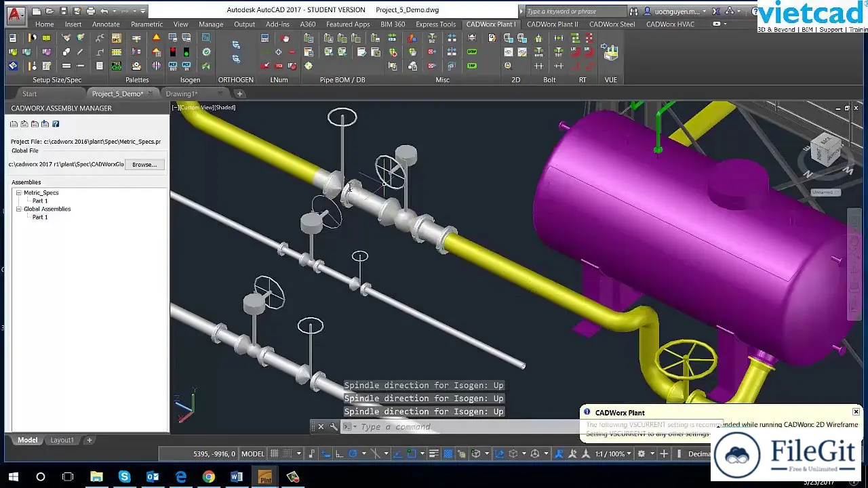Screen dimensions: 868x488
Task: Toggle ortho mode in status bar
Action: 339,453
